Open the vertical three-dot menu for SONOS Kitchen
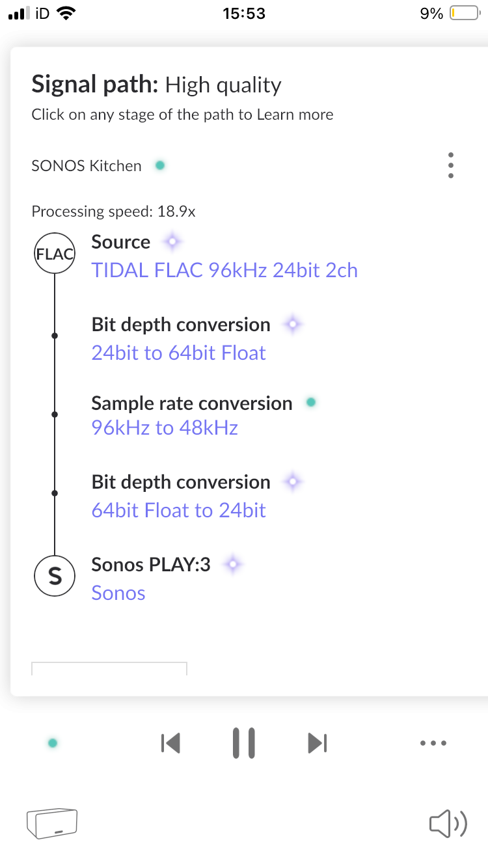 point(451,166)
